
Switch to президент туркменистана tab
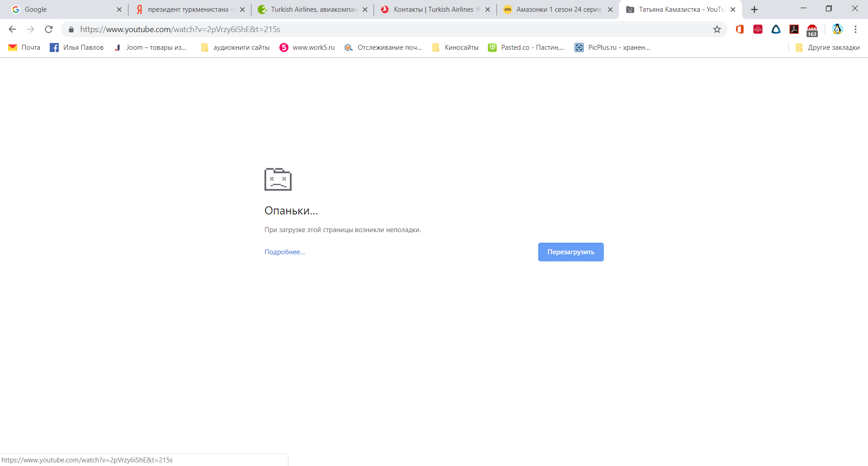(189, 10)
